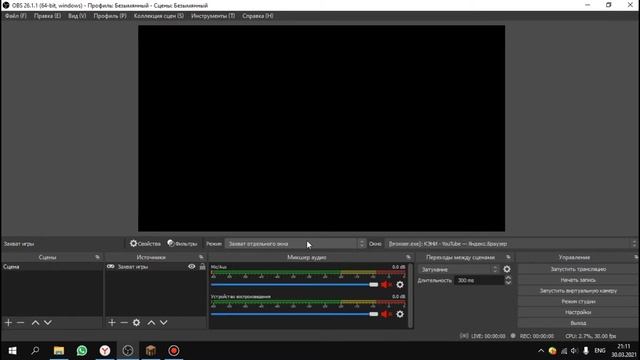640x360 pixels.
Task: Open WhatsApp from taskbar
Action: coord(82,351)
